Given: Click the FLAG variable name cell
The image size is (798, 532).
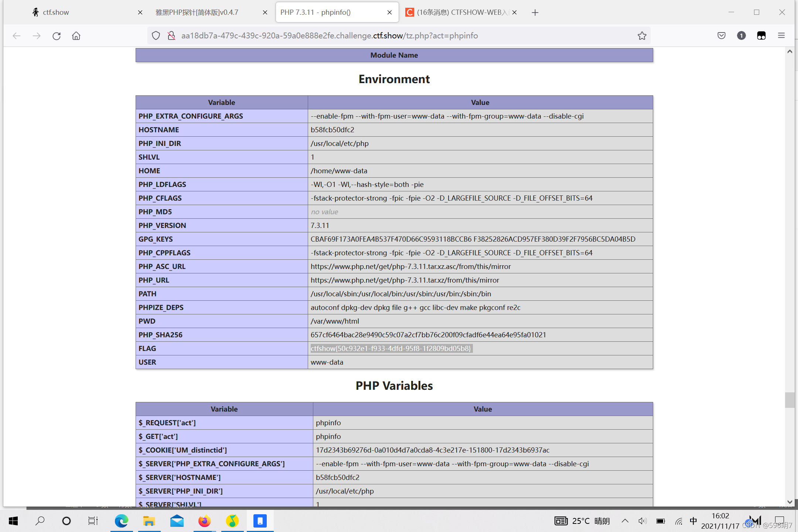Looking at the screenshot, I should click(x=222, y=349).
